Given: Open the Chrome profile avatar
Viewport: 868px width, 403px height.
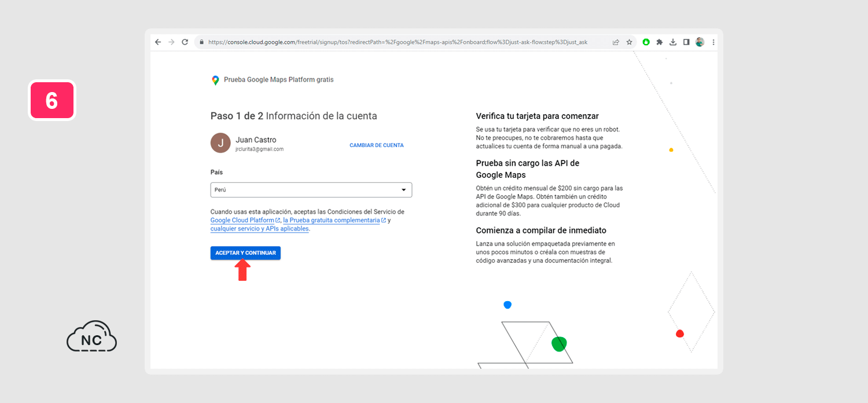Looking at the screenshot, I should (700, 42).
